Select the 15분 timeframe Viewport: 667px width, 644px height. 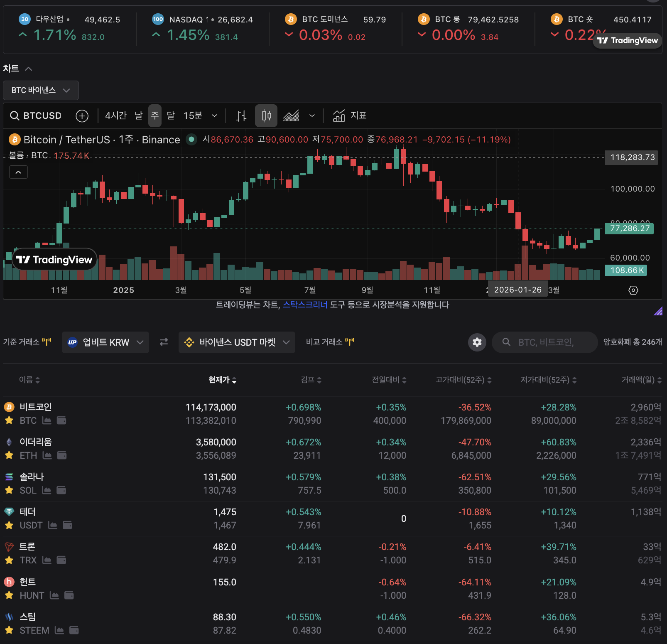tap(193, 116)
